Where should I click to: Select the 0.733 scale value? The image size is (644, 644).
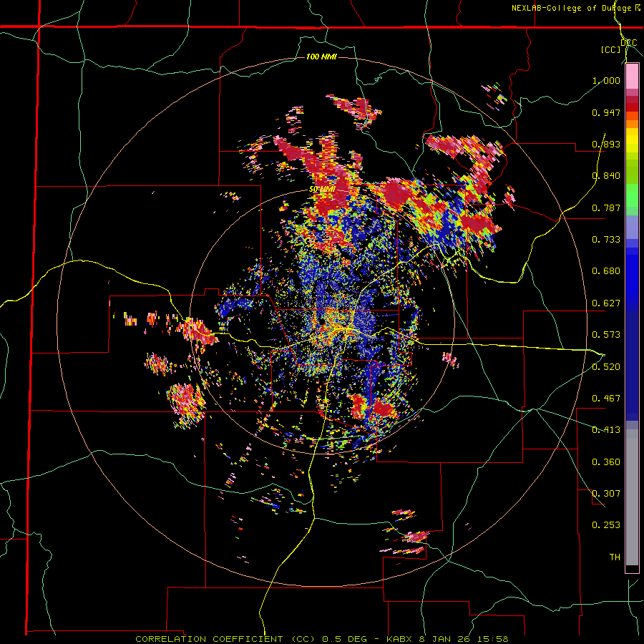pos(606,240)
